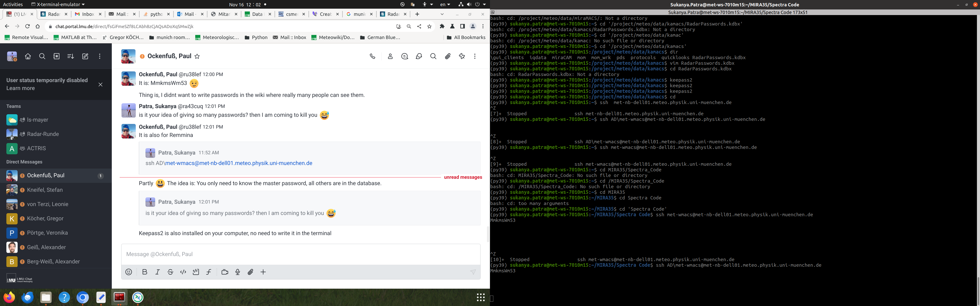
Task: Click the met-wmacs ssh link in quoted message
Action: [x=239, y=163]
